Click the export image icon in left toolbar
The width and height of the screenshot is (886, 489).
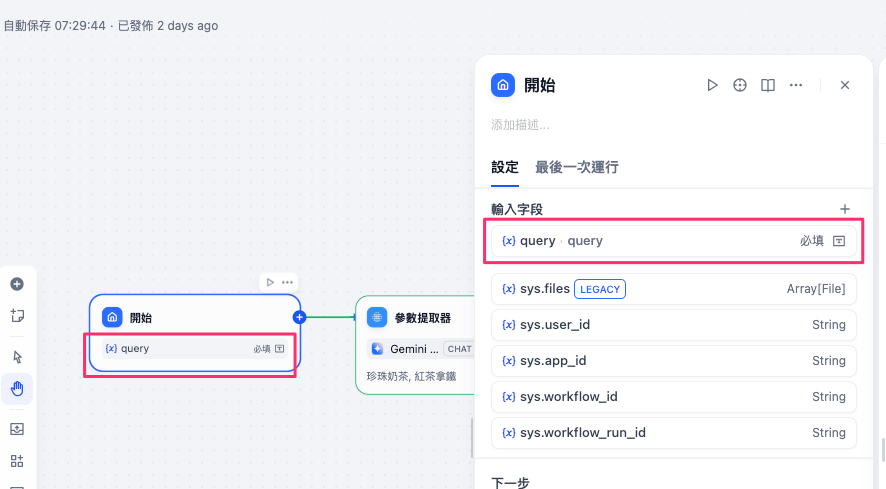coord(17,429)
